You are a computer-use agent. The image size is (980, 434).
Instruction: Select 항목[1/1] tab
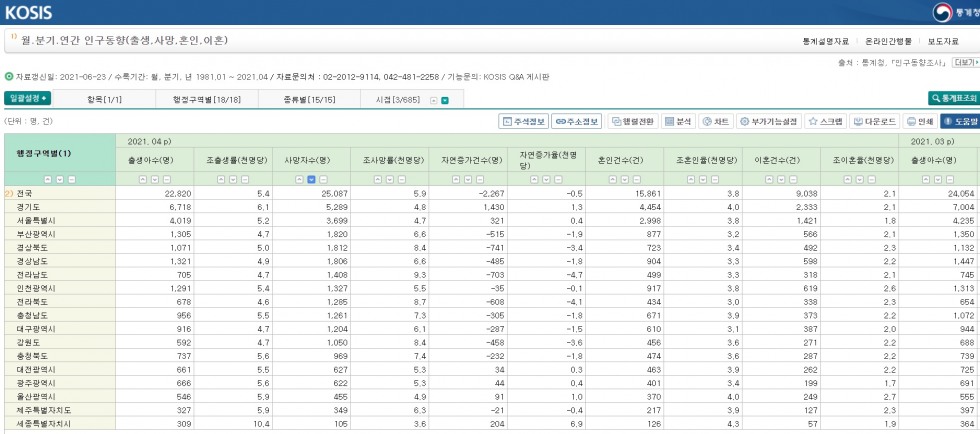pyautogui.click(x=104, y=99)
